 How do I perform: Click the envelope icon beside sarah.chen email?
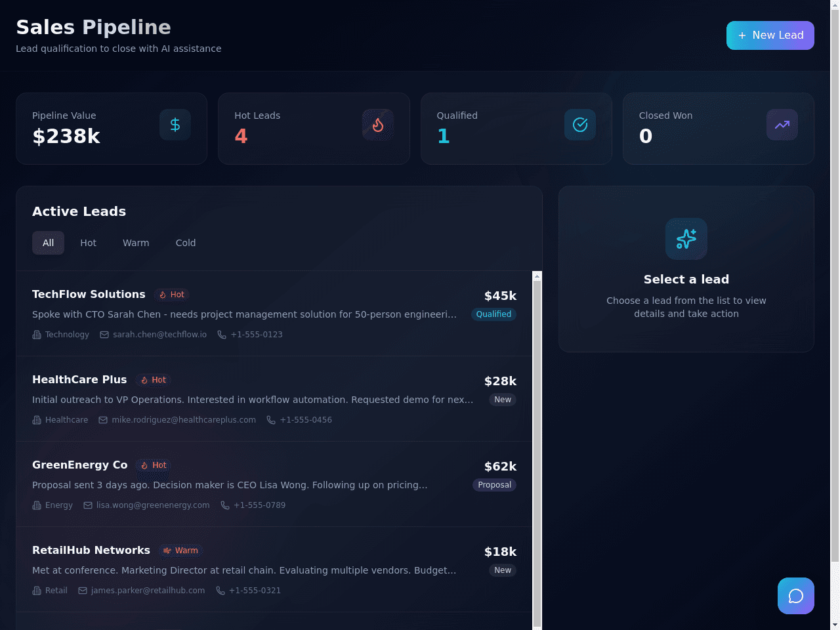click(x=104, y=335)
